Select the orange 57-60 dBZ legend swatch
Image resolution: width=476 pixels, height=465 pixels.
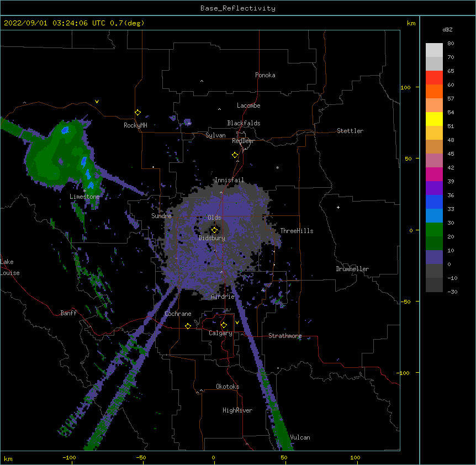pyautogui.click(x=434, y=91)
